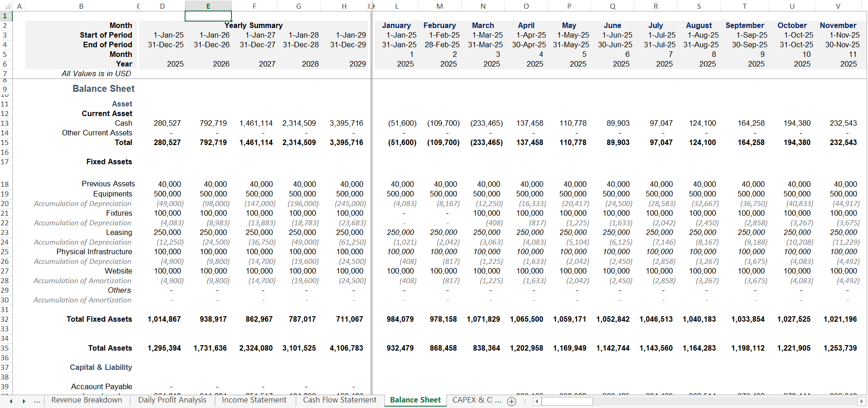The image size is (868, 408).
Task: Click the horizontal scrollbar thumb
Action: (x=567, y=402)
